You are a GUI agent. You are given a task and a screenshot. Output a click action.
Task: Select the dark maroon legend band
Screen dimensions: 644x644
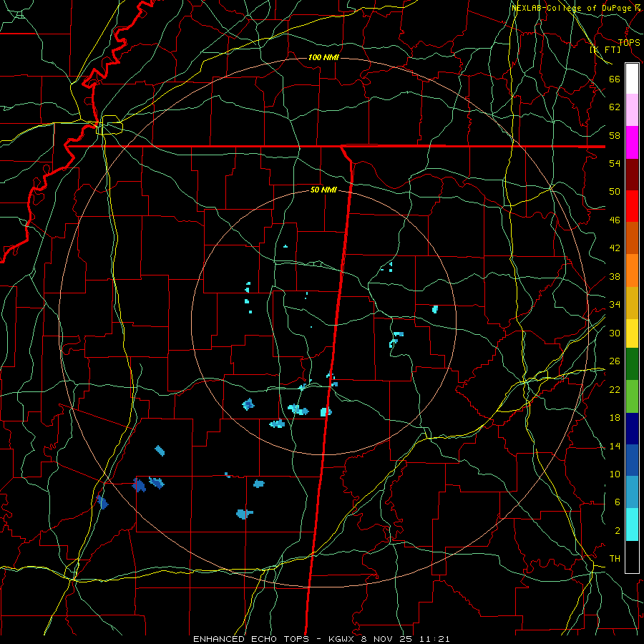632,175
